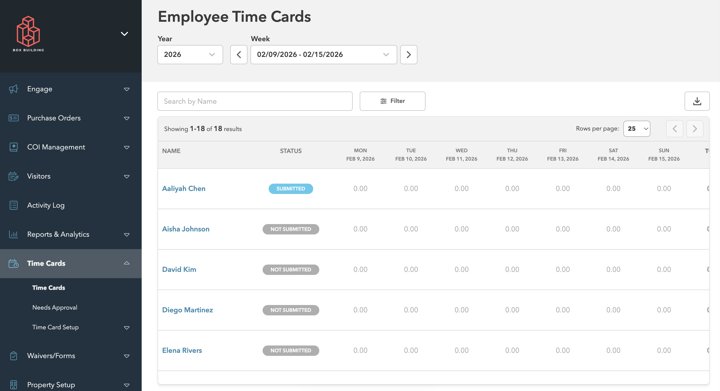Click the Waivers/Forms clipboard icon
Image resolution: width=720 pixels, height=391 pixels.
[x=14, y=356]
